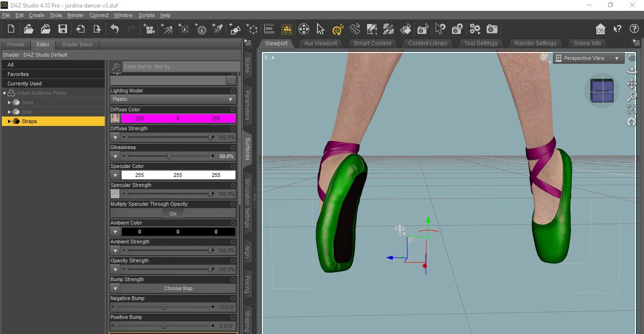Undo the last action
Screen dimensions: 644x334
115,29
